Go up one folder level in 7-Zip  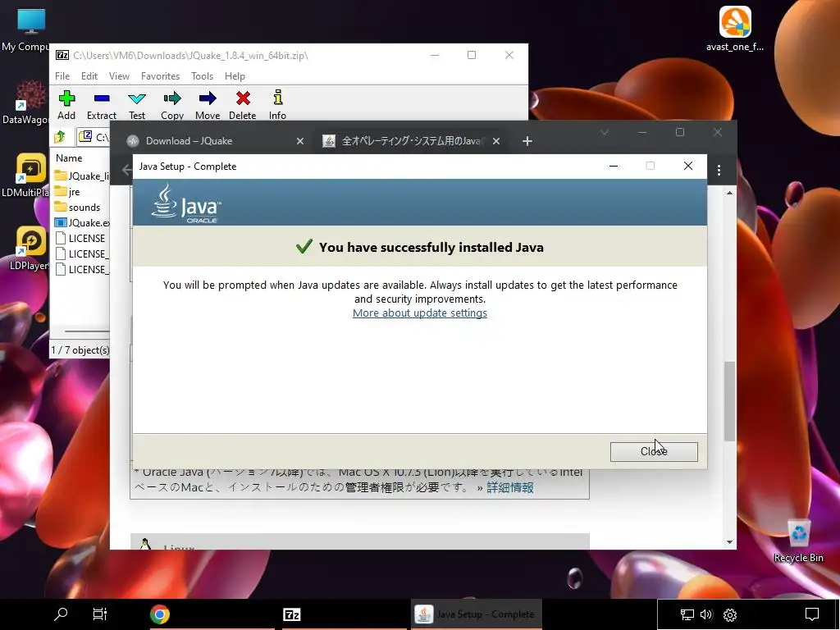60,137
